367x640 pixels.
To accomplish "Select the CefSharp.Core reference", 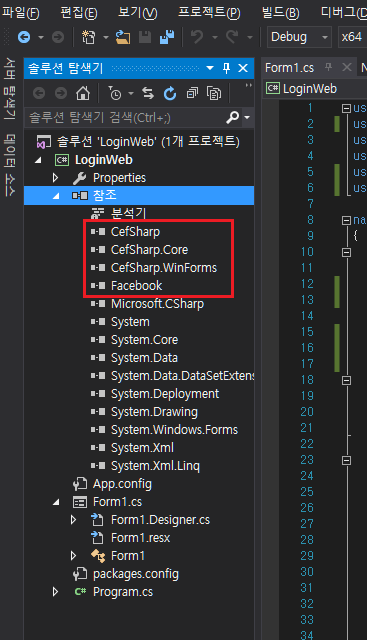I will pos(139,250).
